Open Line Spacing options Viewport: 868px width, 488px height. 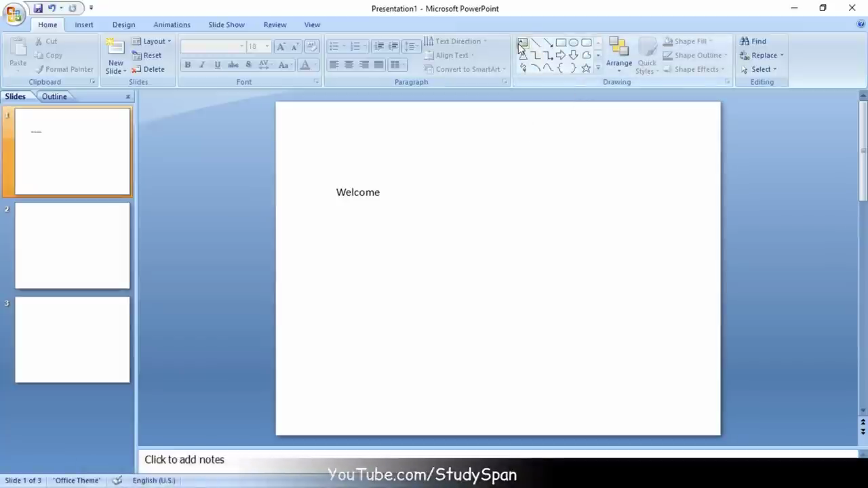pyautogui.click(x=411, y=46)
